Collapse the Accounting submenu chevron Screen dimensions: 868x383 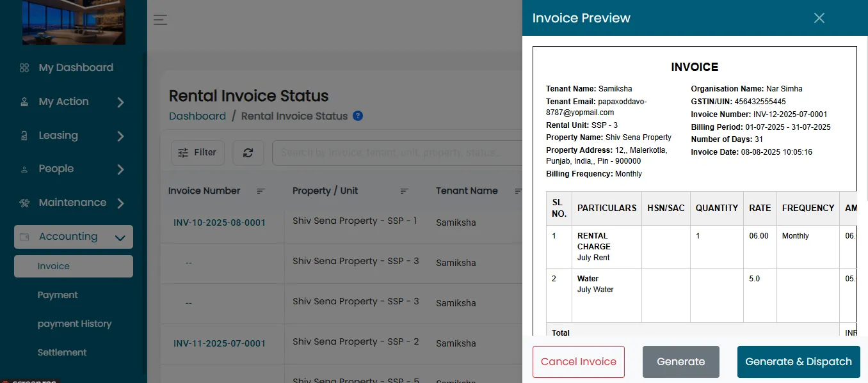[x=120, y=238]
